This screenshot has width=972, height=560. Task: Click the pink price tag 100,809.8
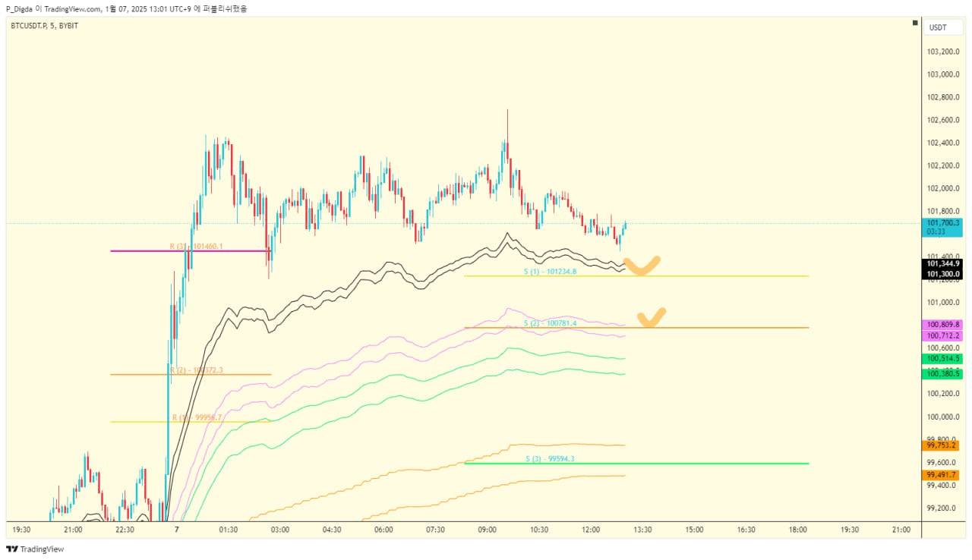942,324
